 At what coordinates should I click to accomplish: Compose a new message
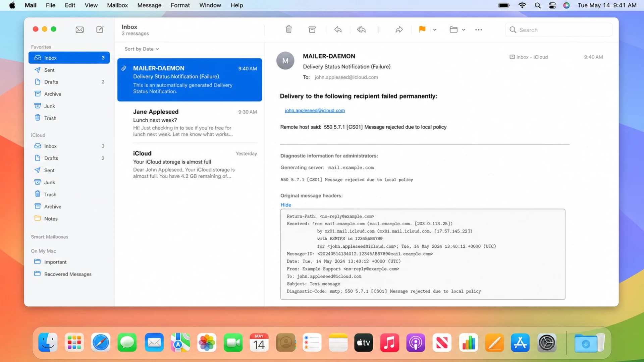point(100,29)
